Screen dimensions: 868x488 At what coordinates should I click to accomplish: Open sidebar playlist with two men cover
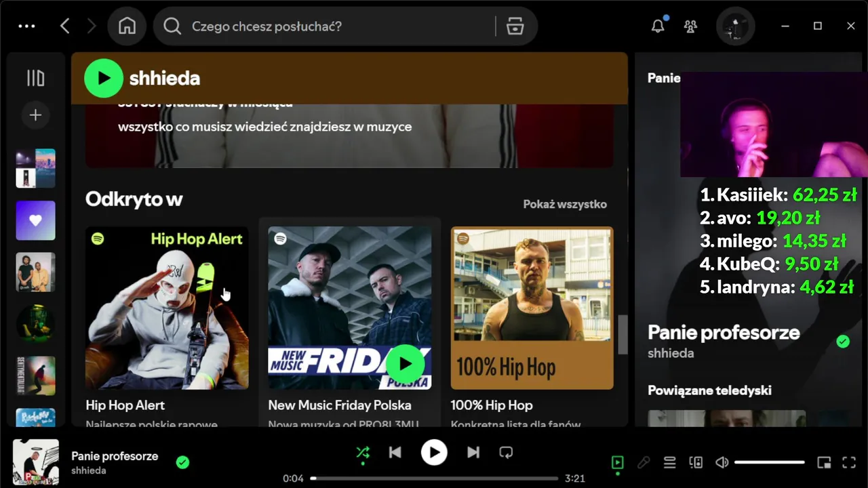(x=35, y=272)
